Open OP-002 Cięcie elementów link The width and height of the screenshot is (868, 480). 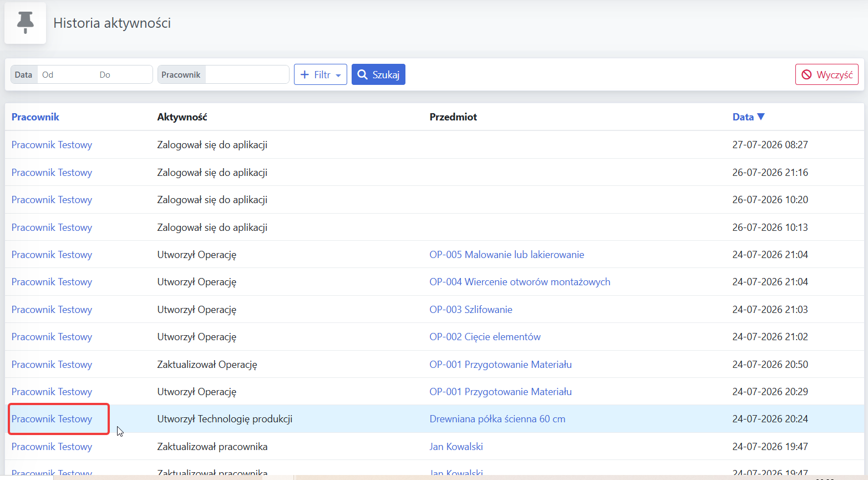485,337
